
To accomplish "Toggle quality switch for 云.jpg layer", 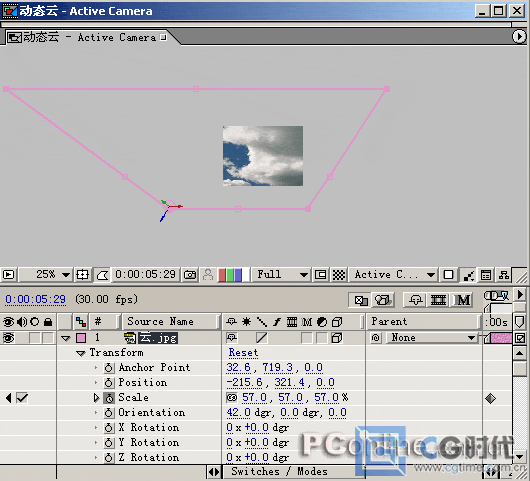I will (262, 338).
